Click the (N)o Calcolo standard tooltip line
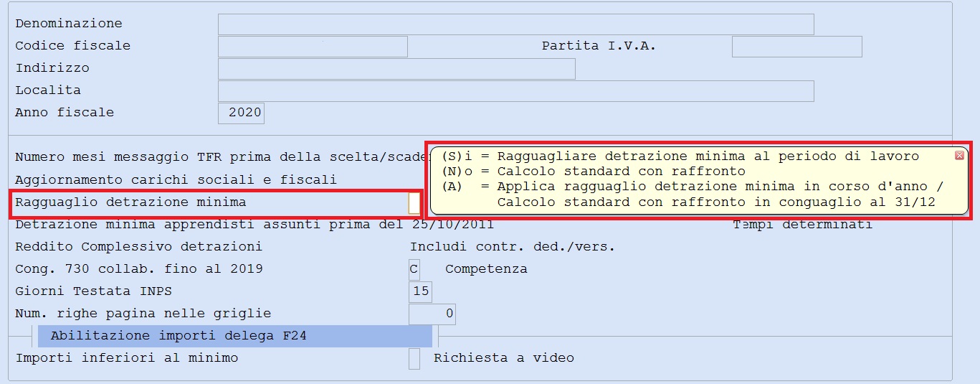This screenshot has width=980, height=384. tap(593, 171)
